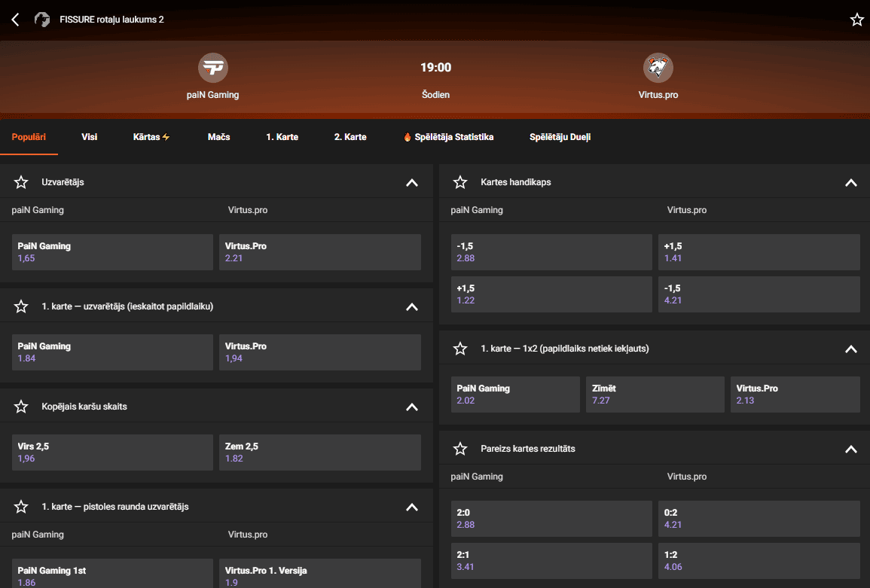Image resolution: width=870 pixels, height=588 pixels.
Task: Choose paiN Gaming -1,5 handicap at 2.88
Action: tap(551, 252)
